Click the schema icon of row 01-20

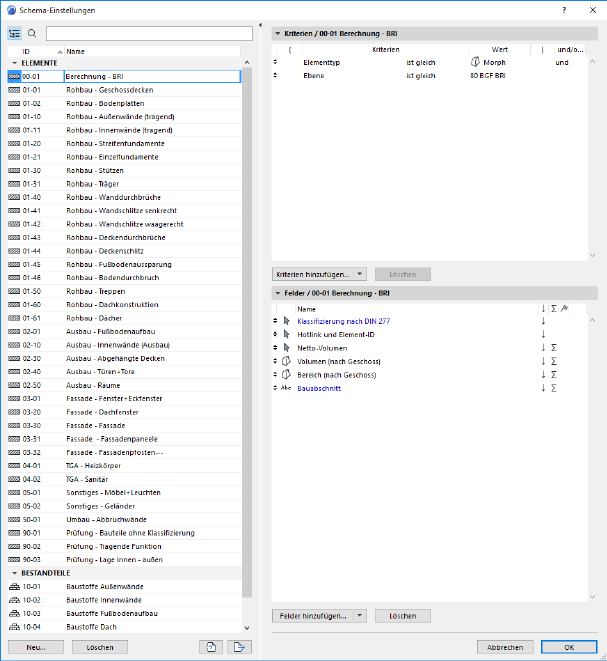pos(14,144)
